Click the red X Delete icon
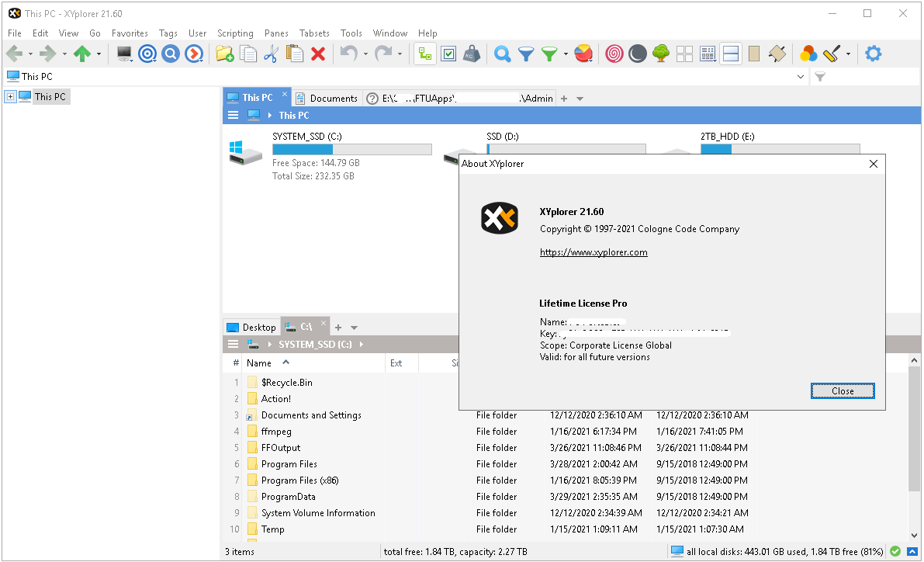 [318, 54]
